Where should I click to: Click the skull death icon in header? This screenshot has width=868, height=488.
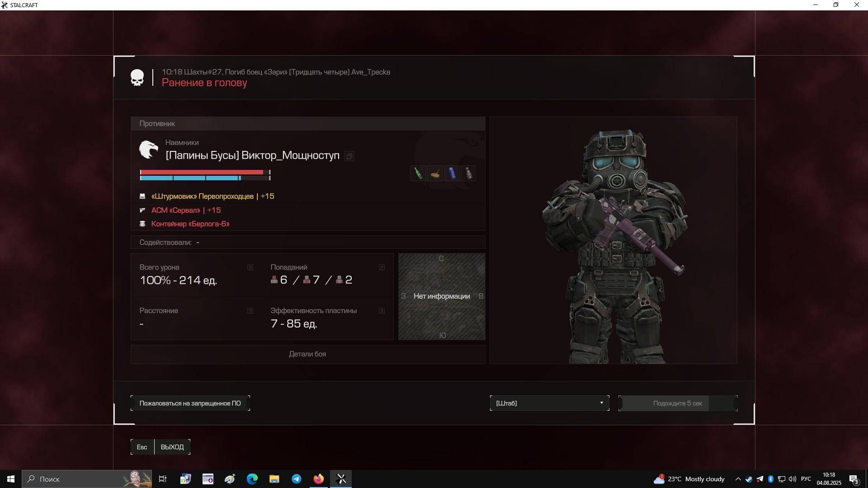pos(137,78)
